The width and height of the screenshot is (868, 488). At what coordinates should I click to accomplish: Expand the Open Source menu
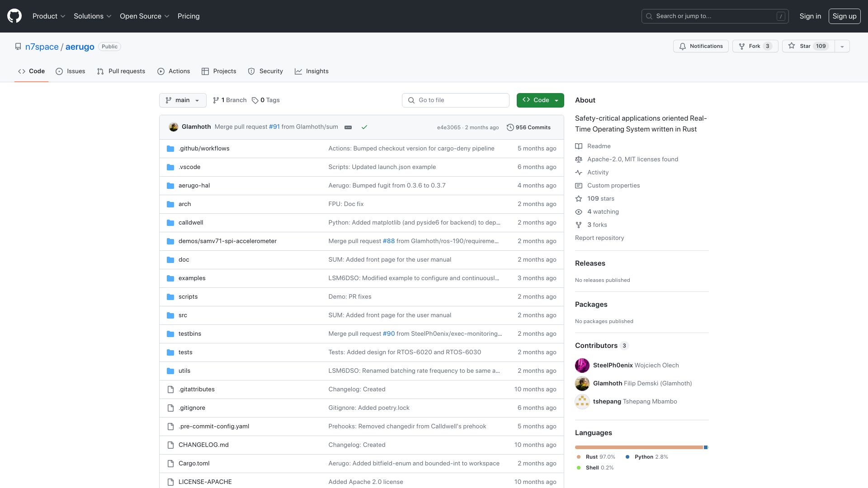145,16
